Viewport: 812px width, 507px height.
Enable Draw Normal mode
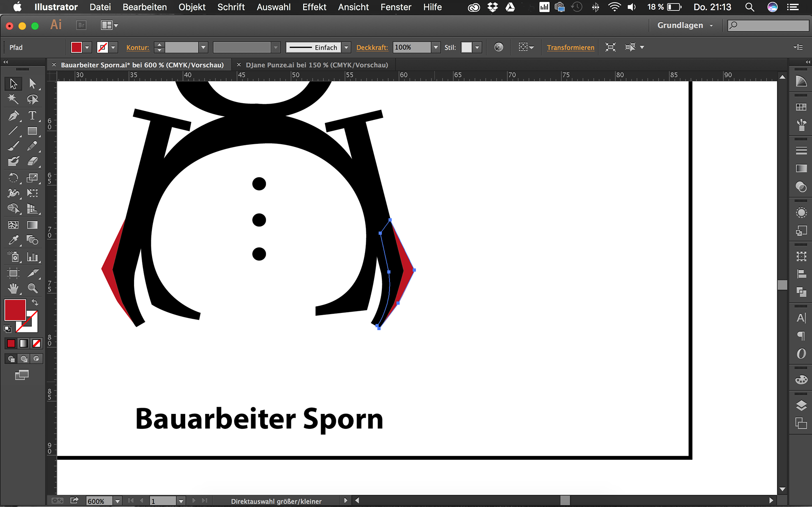click(11, 359)
